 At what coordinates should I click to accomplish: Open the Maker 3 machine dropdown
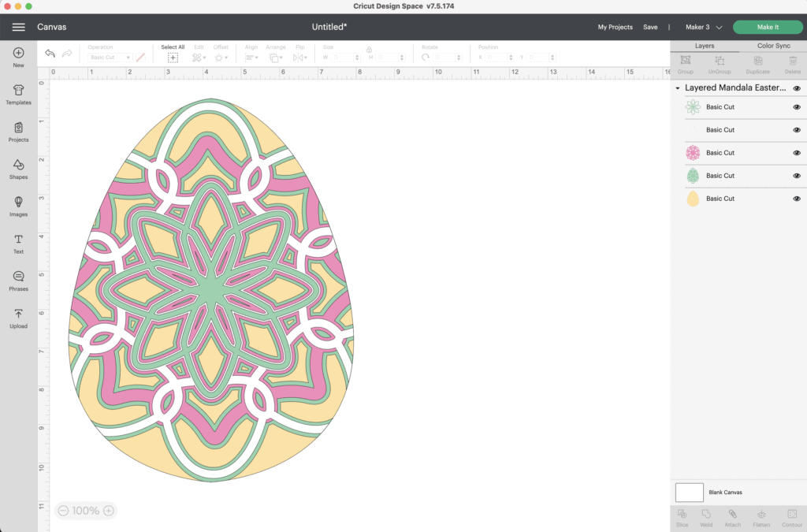coord(704,28)
